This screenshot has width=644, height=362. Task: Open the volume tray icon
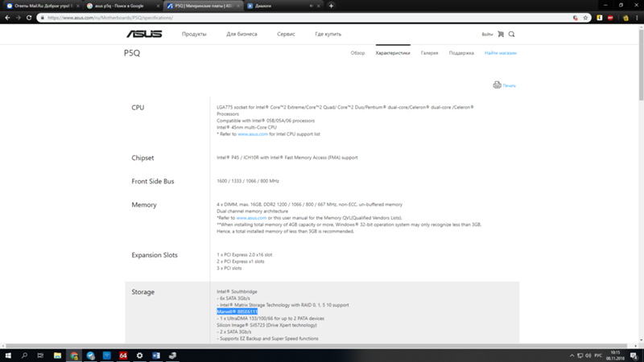[x=588, y=356]
